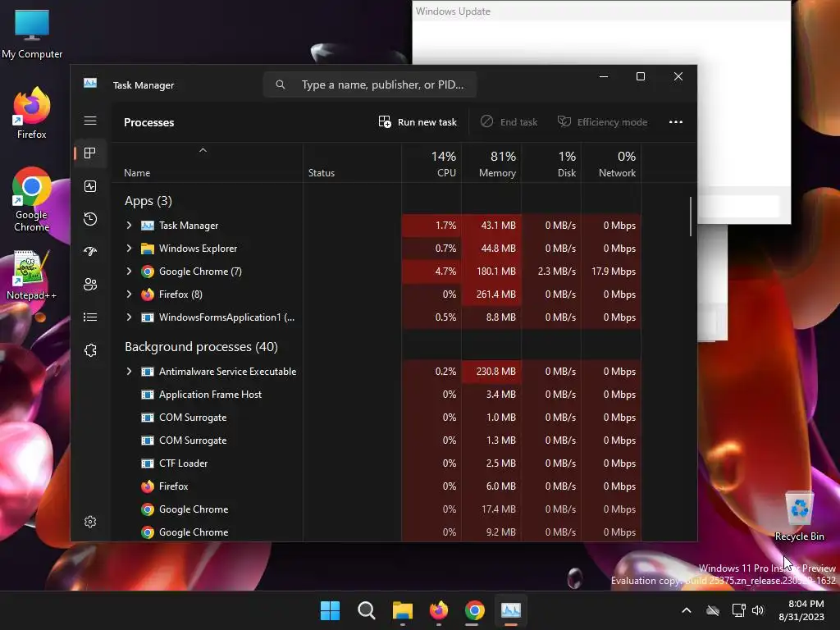Click the End task button
This screenshot has width=840, height=630.
[x=509, y=122]
